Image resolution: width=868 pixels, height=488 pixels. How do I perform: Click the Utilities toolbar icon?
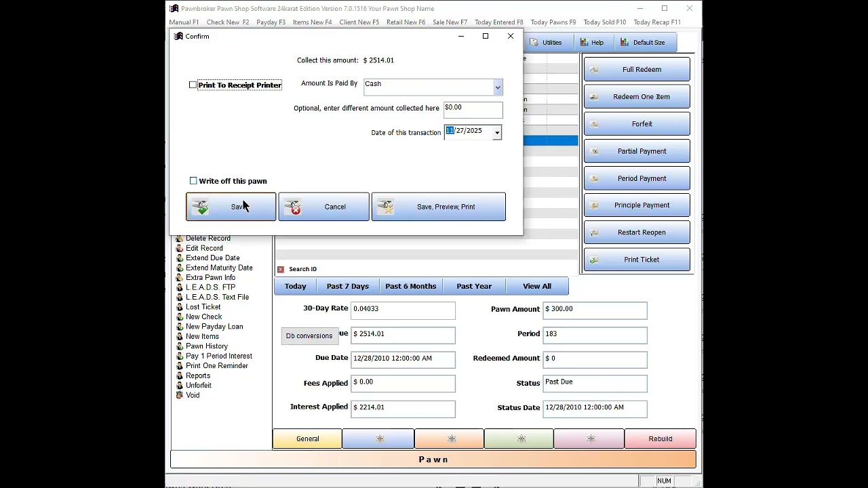pos(534,43)
